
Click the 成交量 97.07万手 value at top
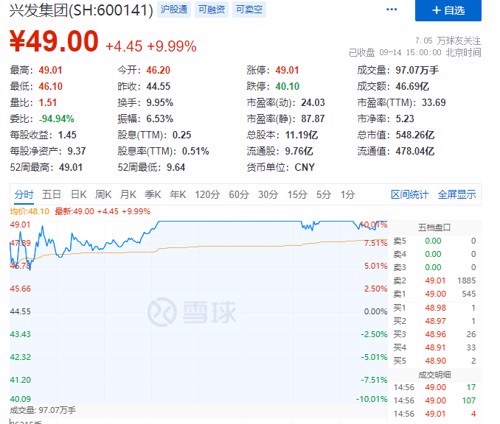tap(417, 70)
